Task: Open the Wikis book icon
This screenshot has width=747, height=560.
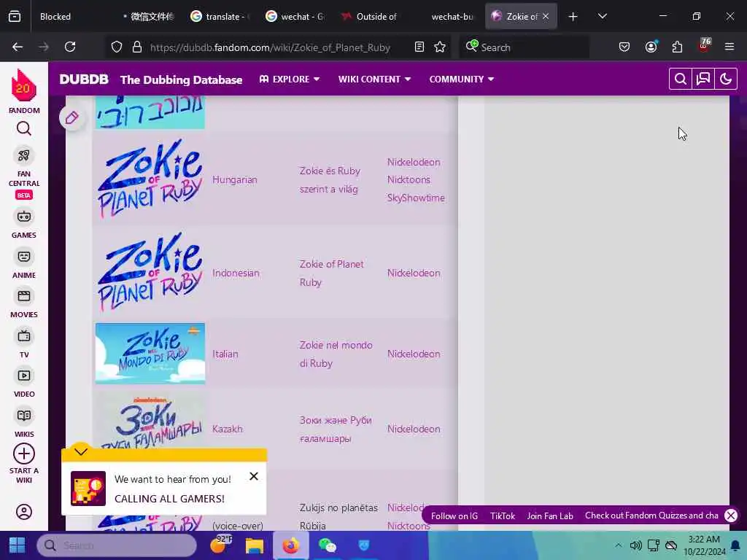Action: click(x=24, y=416)
